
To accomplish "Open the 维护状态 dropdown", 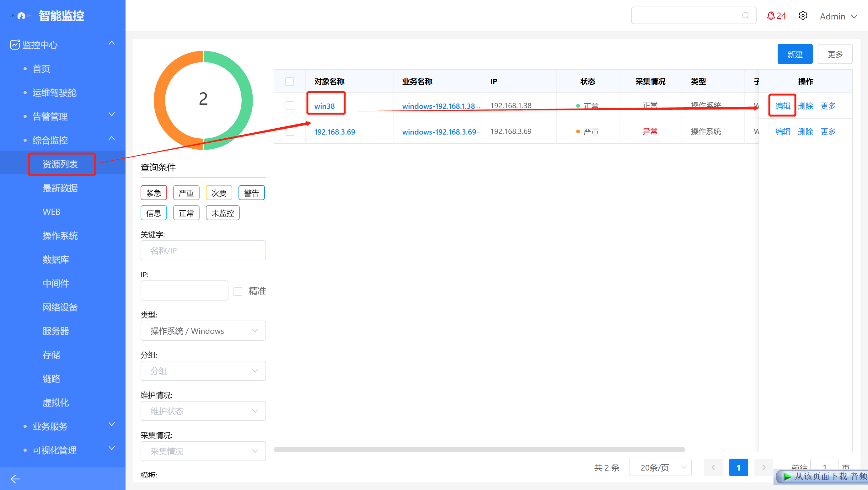I will point(203,411).
